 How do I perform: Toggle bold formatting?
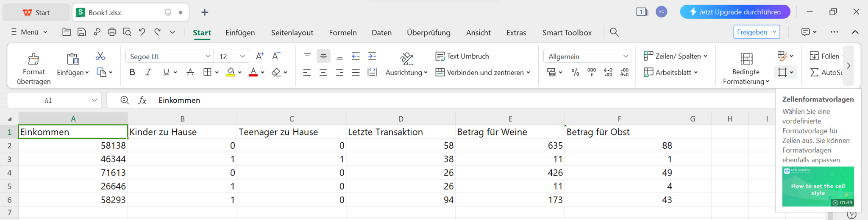coord(132,72)
